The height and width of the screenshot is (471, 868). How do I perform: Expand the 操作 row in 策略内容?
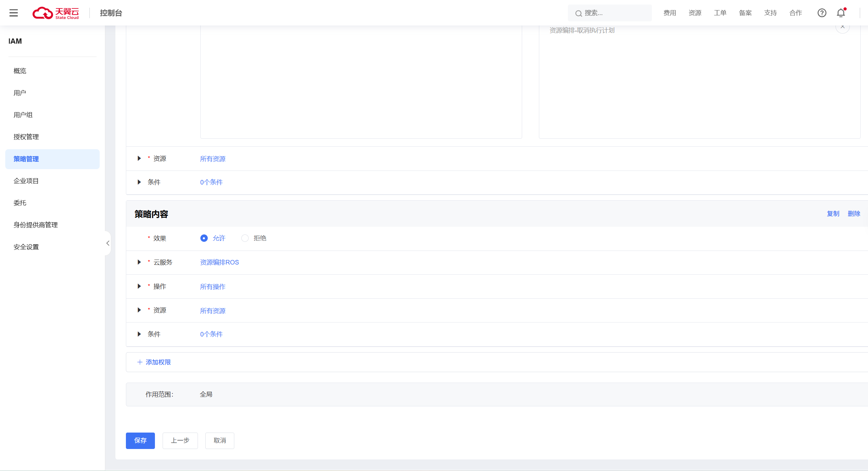pos(139,287)
